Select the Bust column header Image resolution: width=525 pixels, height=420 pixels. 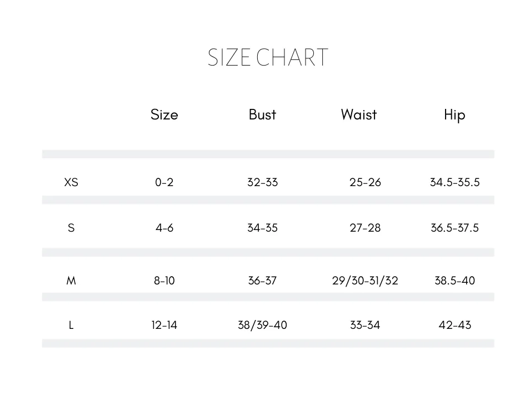262,114
